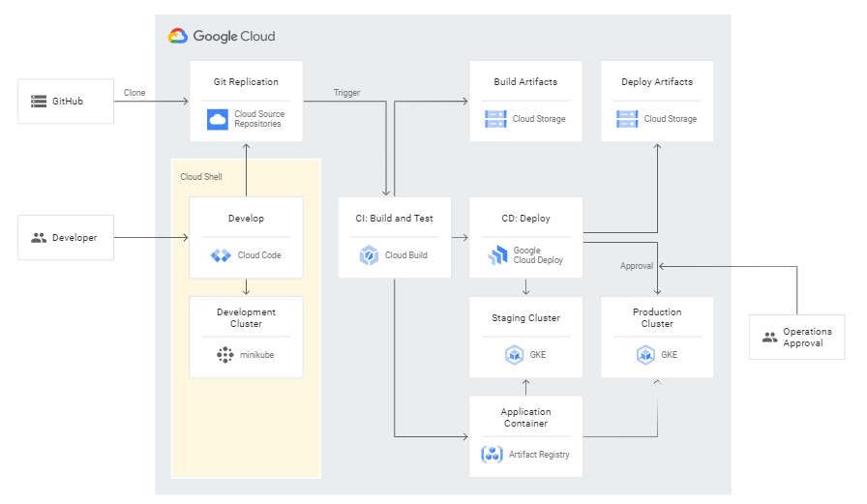Select the Git Replication heading
This screenshot has width=867, height=504.
[246, 82]
